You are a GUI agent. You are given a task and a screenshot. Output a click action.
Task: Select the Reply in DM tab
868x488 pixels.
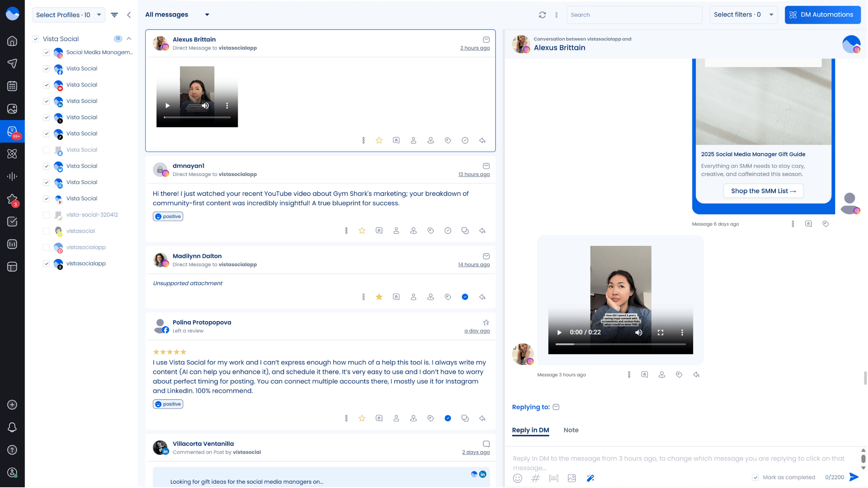click(x=531, y=430)
